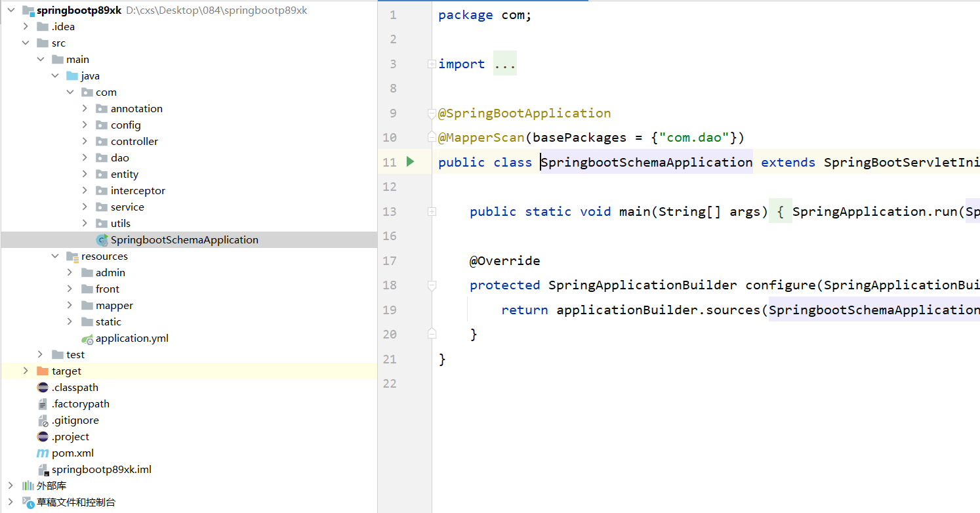Expand the external libraries node (外部库)

click(10, 486)
